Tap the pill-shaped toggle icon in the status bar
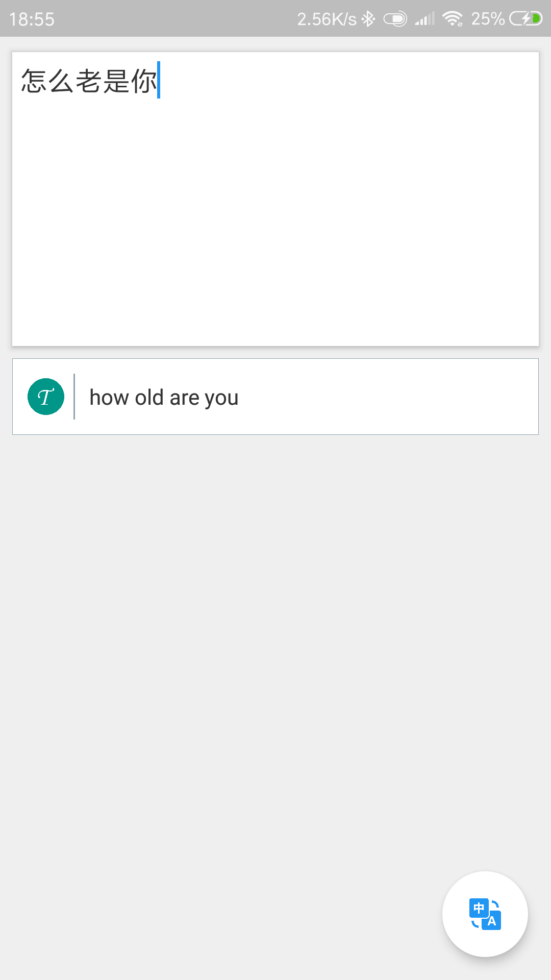Image resolution: width=551 pixels, height=980 pixels. click(x=395, y=19)
